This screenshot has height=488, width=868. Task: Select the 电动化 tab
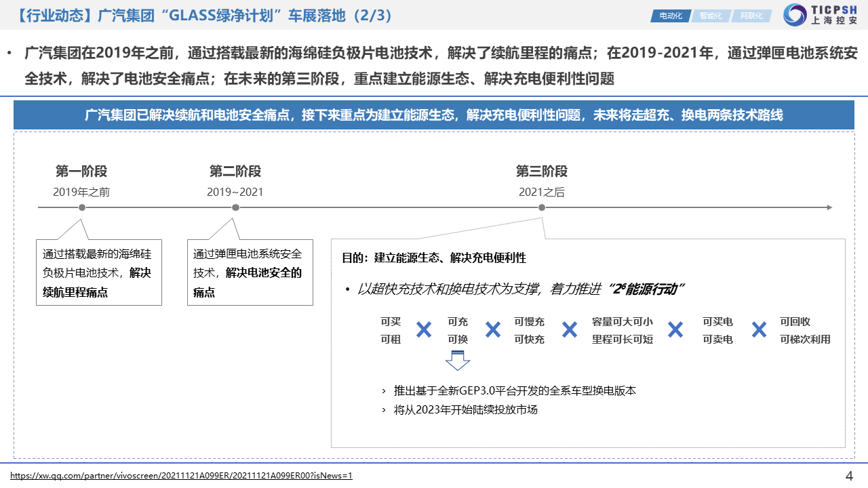(670, 16)
